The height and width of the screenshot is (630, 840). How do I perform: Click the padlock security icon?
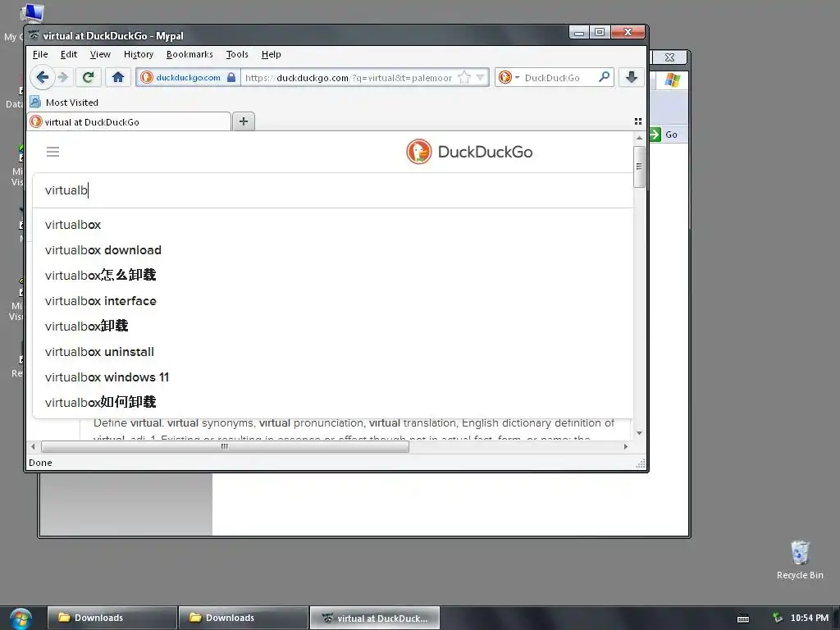231,78
